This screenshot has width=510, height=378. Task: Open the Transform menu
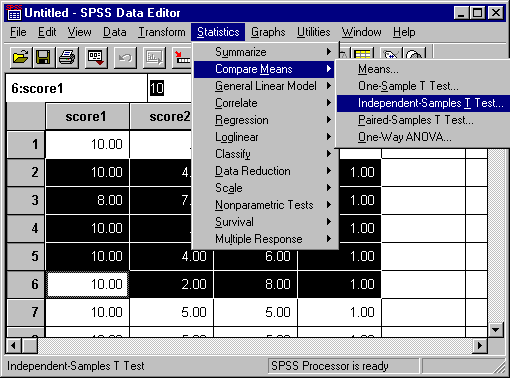pyautogui.click(x=162, y=32)
